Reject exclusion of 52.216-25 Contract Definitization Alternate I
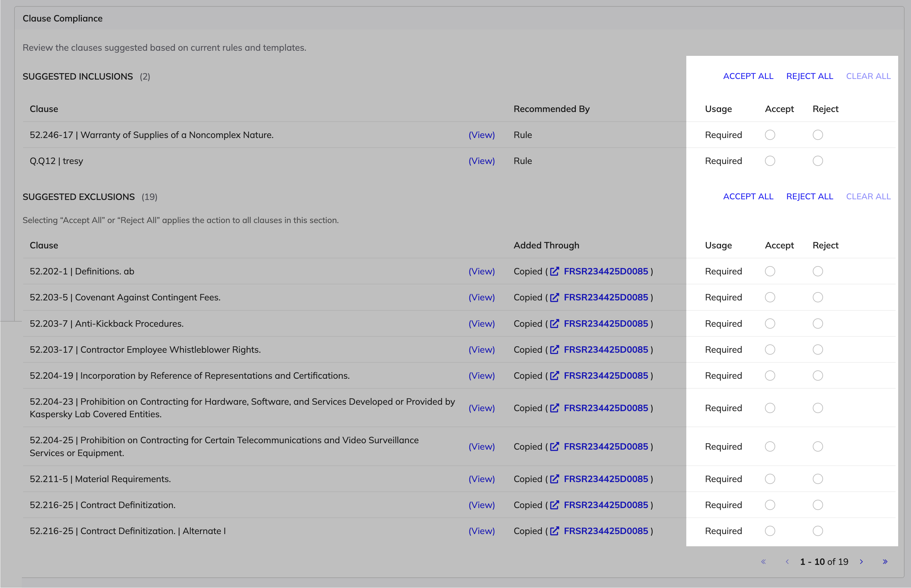Image resolution: width=911 pixels, height=588 pixels. coord(818,531)
